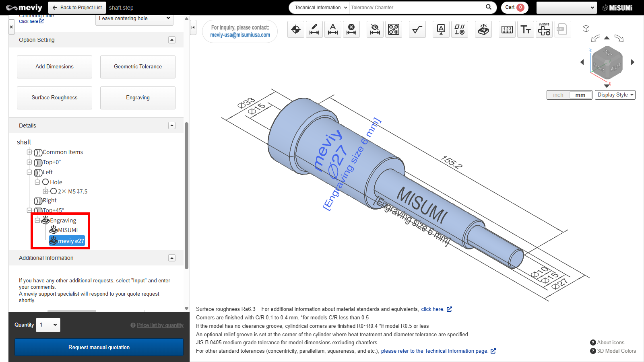Collapse the Additional Information section
The height and width of the screenshot is (362, 644).
click(x=172, y=258)
